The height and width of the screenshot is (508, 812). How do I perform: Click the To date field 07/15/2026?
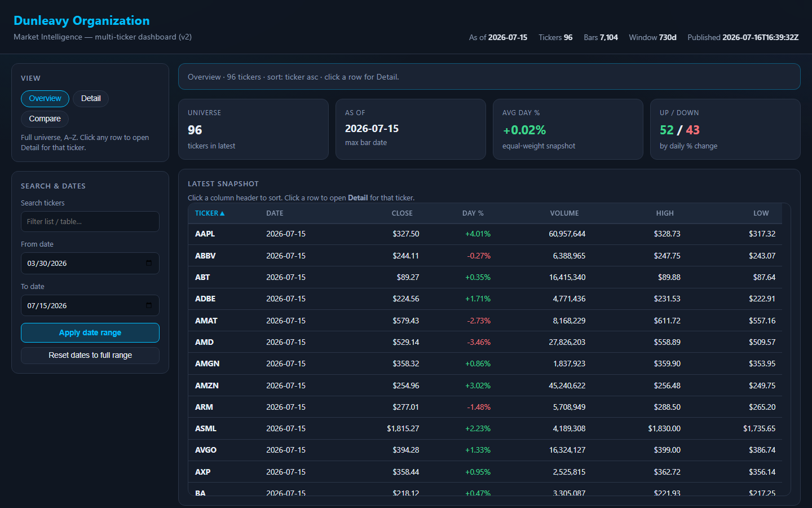[90, 305]
